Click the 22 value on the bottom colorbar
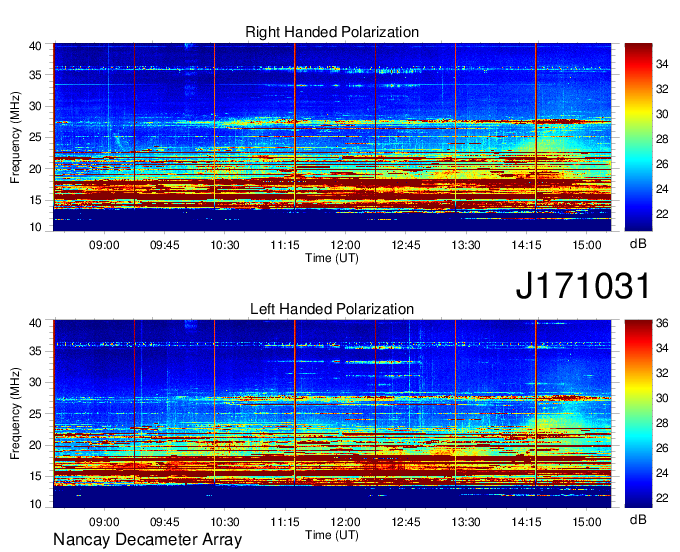The image size is (680, 552). (x=662, y=498)
